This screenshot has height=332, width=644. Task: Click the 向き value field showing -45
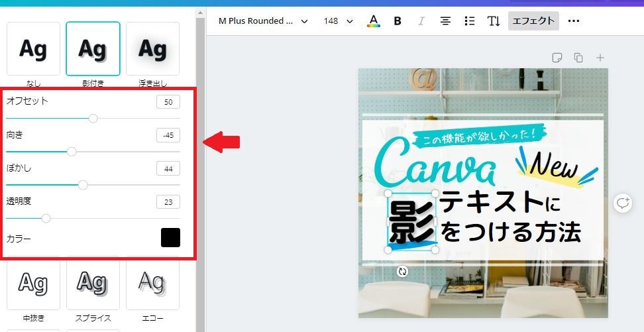[x=168, y=135]
